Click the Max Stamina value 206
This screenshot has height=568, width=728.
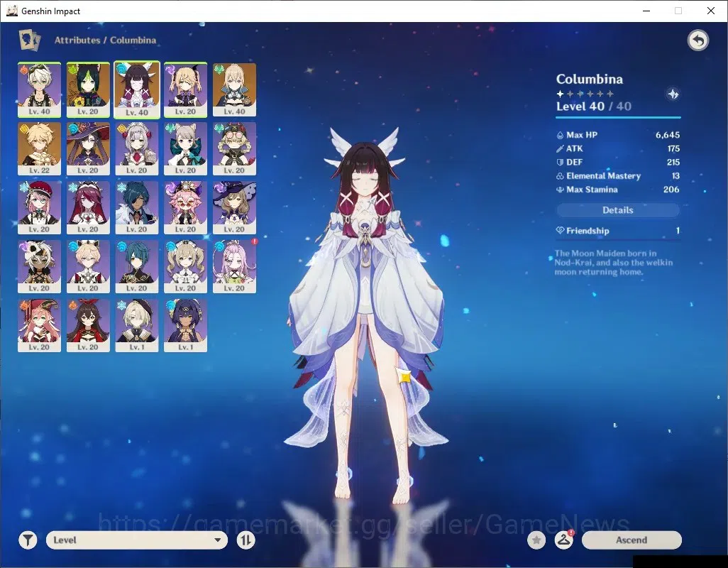(x=671, y=190)
